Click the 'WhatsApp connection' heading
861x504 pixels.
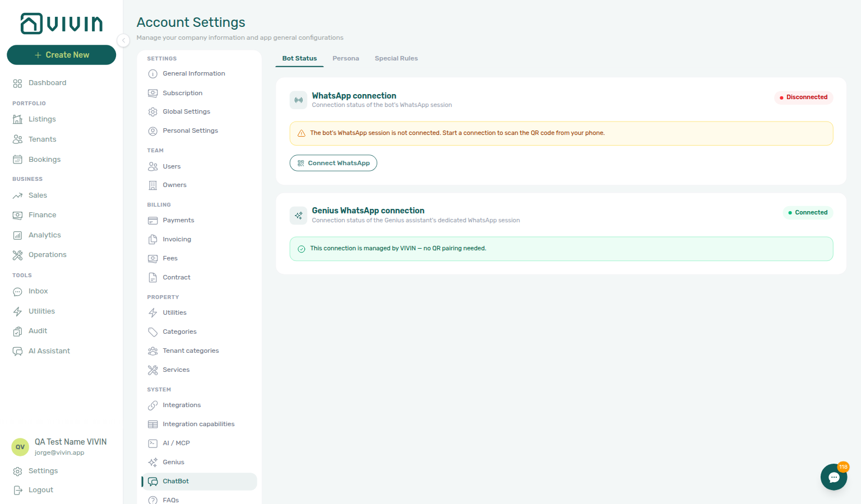[354, 96]
